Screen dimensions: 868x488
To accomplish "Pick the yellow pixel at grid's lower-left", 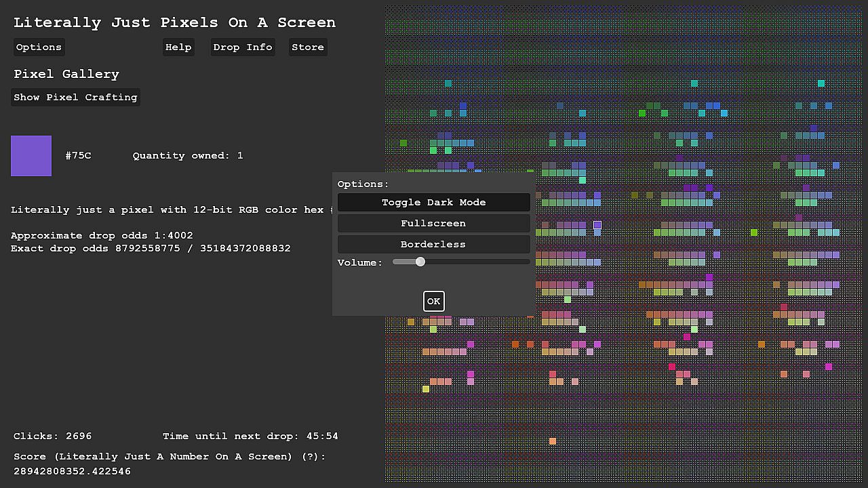I will coord(426,389).
